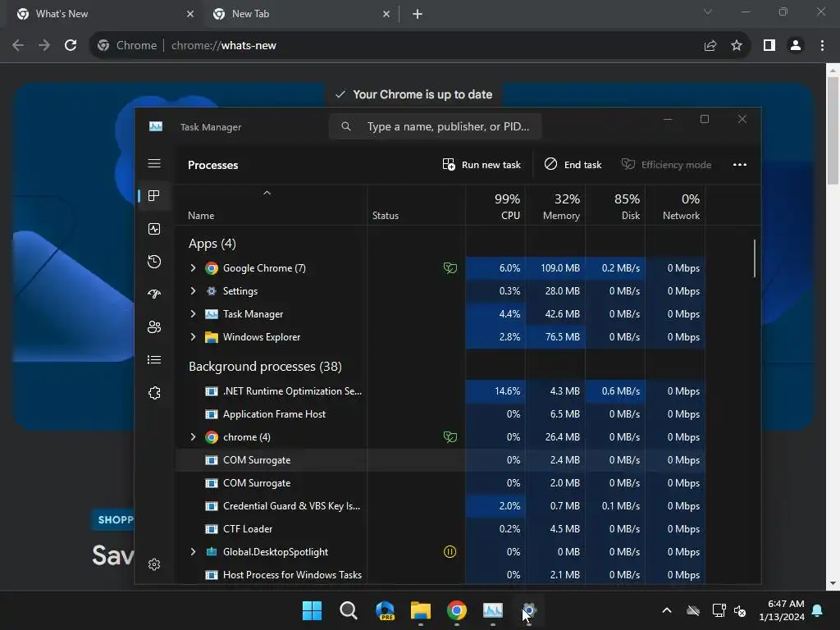Reload the Chrome page
The width and height of the screenshot is (840, 630).
click(71, 46)
